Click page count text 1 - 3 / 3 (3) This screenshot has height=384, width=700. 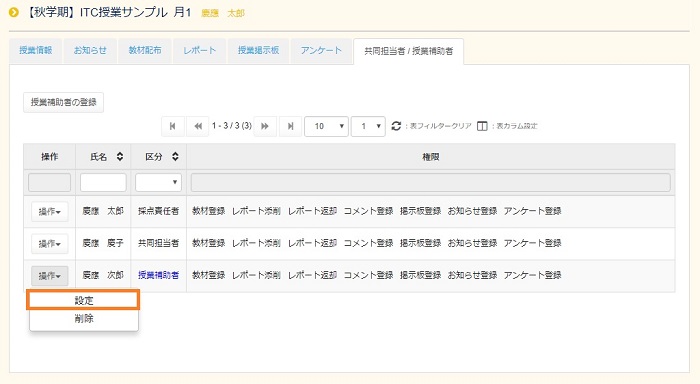coord(232,126)
